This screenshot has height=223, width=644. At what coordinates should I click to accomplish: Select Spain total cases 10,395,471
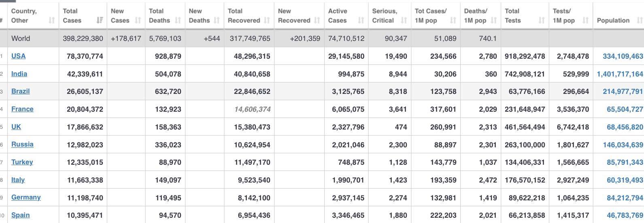coord(85,215)
